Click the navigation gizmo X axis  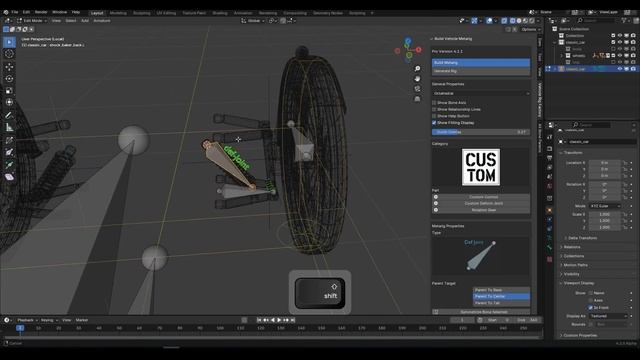pos(418,50)
